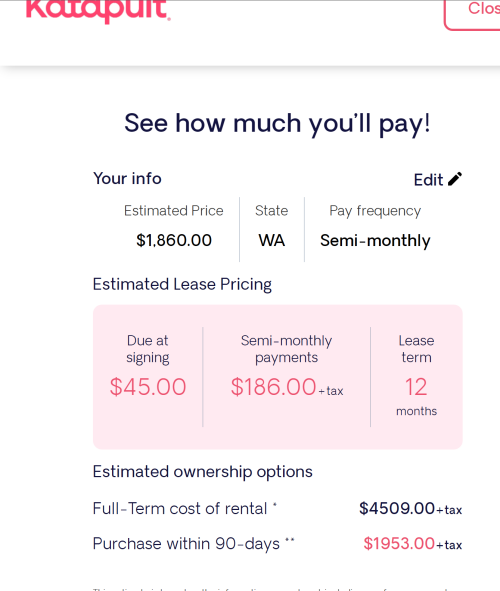The width and height of the screenshot is (500, 591).
Task: Click the Due at signing $45.00 amount
Action: tap(148, 387)
